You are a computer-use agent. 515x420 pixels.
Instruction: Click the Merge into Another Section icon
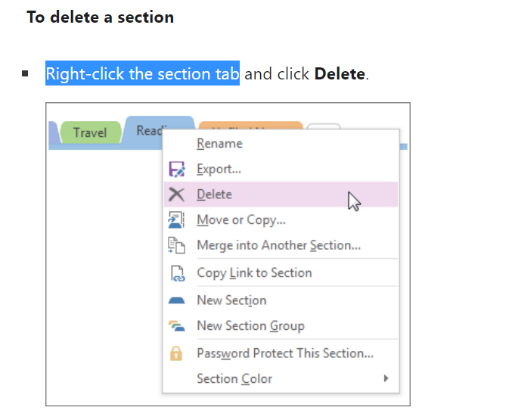point(176,245)
